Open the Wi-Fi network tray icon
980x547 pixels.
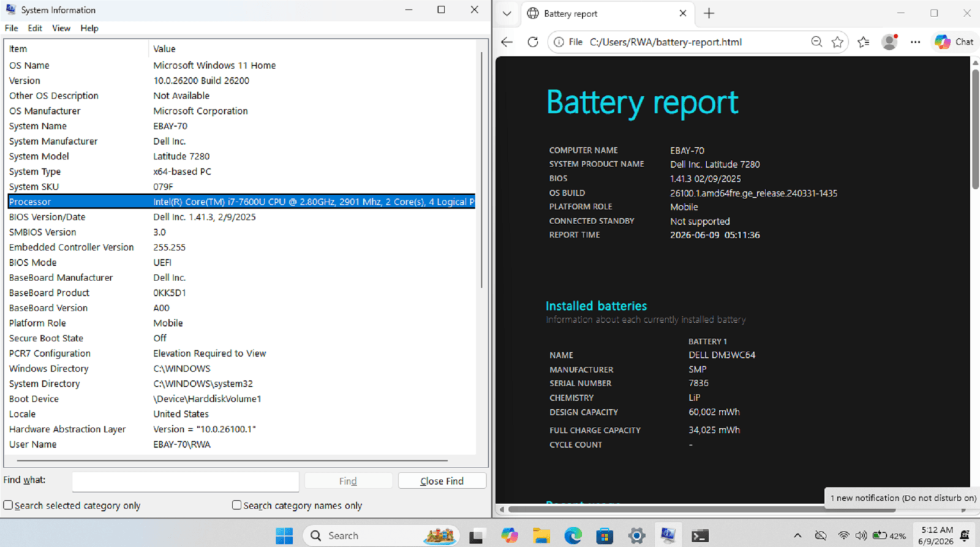(843, 535)
